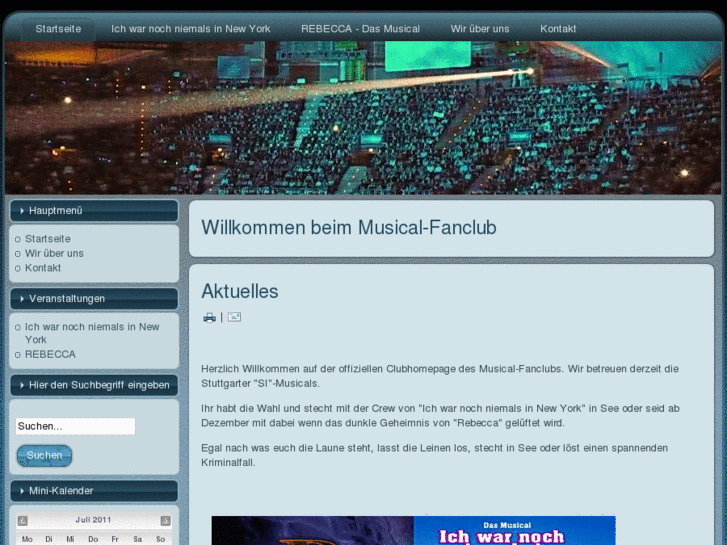This screenshot has width=727, height=545.
Task: Click 'Willkommen beim Musical-Fanclub' heading
Action: (349, 227)
